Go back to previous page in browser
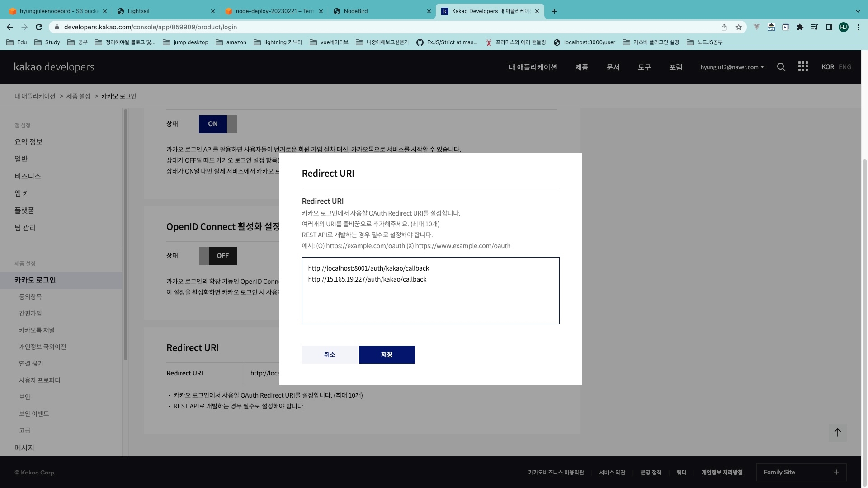This screenshot has width=868, height=488. pyautogui.click(x=10, y=27)
